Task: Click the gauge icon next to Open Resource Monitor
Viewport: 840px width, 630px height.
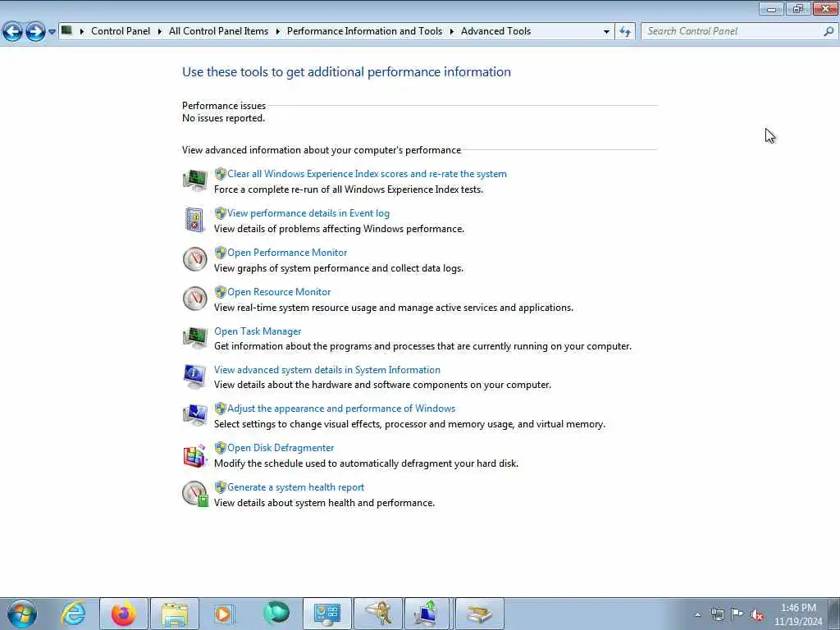Action: pyautogui.click(x=194, y=299)
